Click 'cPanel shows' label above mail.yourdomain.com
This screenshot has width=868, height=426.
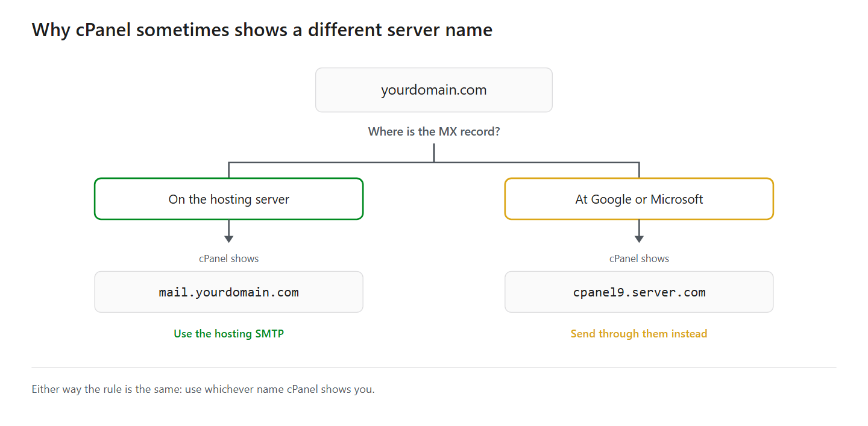[x=229, y=258]
